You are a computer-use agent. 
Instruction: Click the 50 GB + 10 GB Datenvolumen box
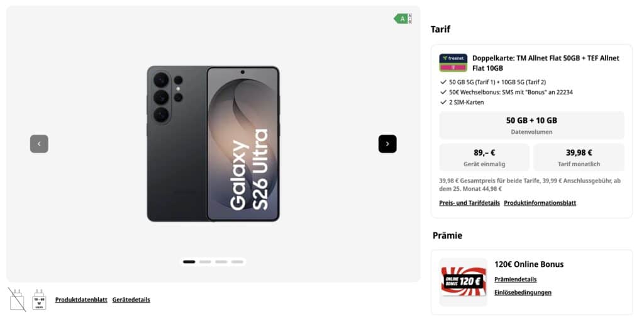(531, 125)
